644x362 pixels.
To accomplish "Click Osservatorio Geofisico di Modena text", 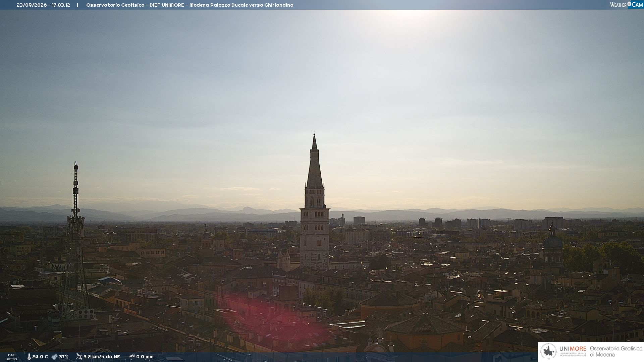I will pos(616,352).
